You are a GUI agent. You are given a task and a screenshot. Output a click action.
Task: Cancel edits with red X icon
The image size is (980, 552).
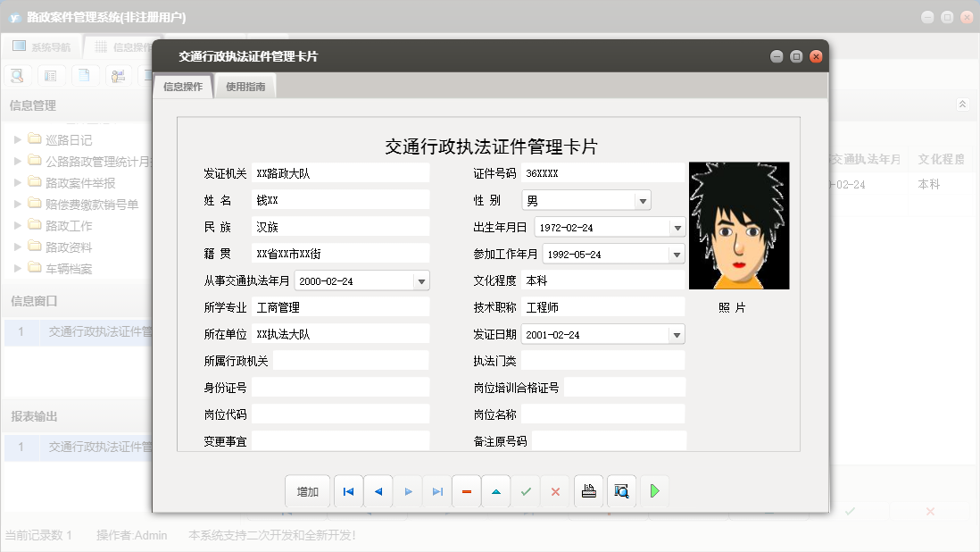point(555,491)
